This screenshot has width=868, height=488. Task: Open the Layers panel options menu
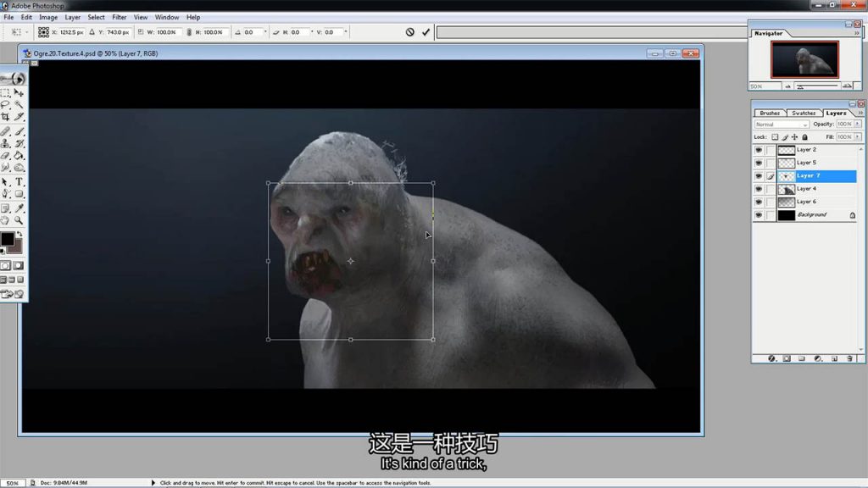point(860,113)
